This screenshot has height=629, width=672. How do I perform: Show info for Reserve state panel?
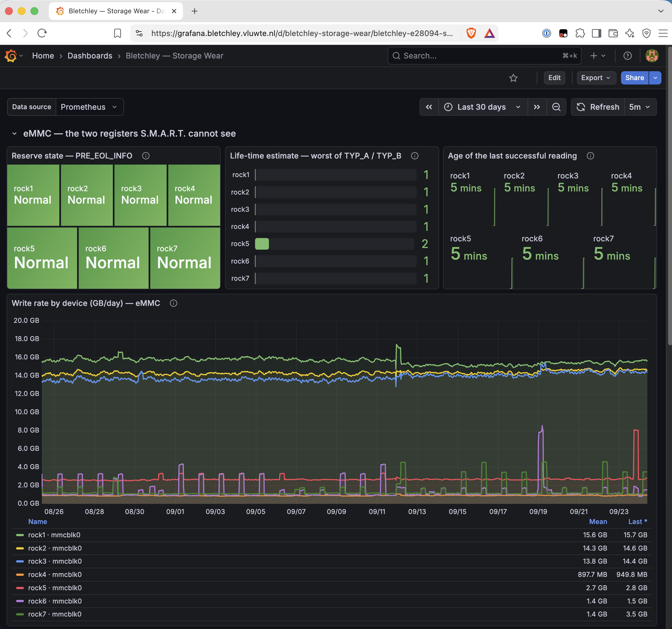coord(146,156)
